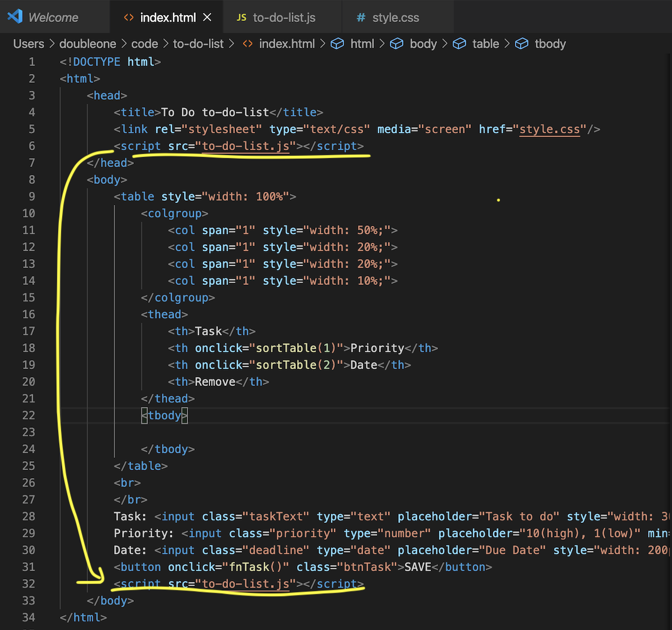Click the JS icon on to-do-list.js tab
The image size is (672, 630).
pyautogui.click(x=242, y=17)
